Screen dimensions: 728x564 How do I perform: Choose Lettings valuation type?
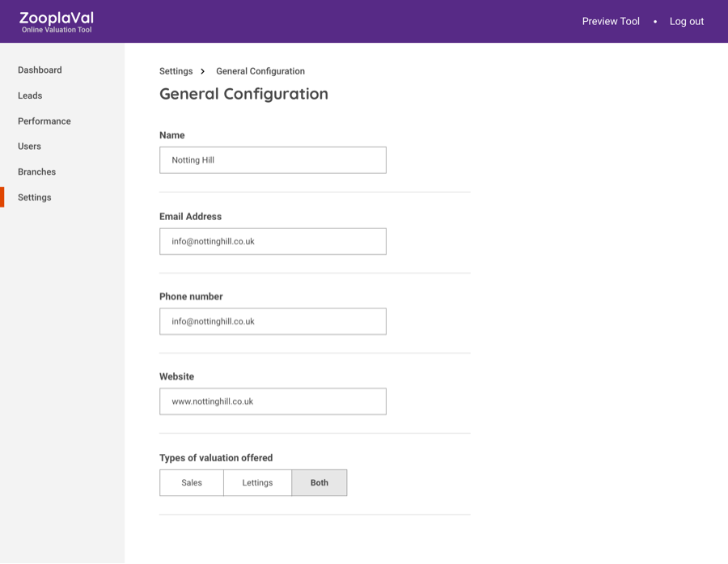257,483
